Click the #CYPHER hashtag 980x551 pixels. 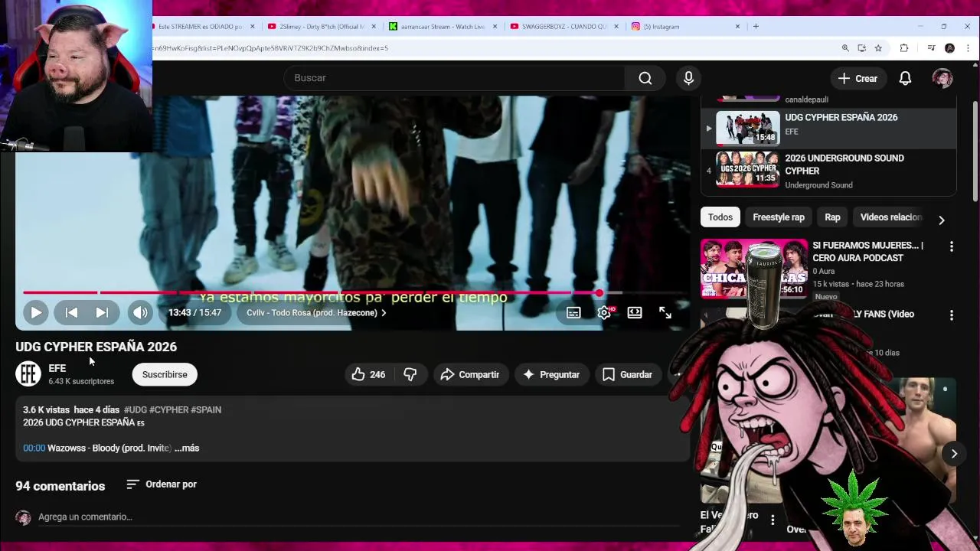[168, 409]
